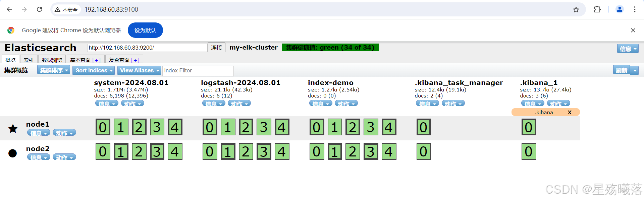Switch to the 索引 tab

(x=29, y=60)
